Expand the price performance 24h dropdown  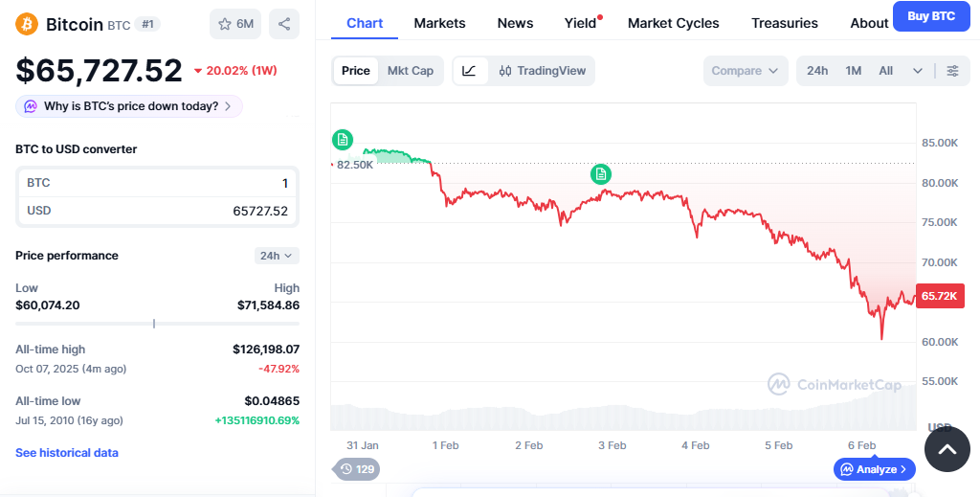(277, 256)
